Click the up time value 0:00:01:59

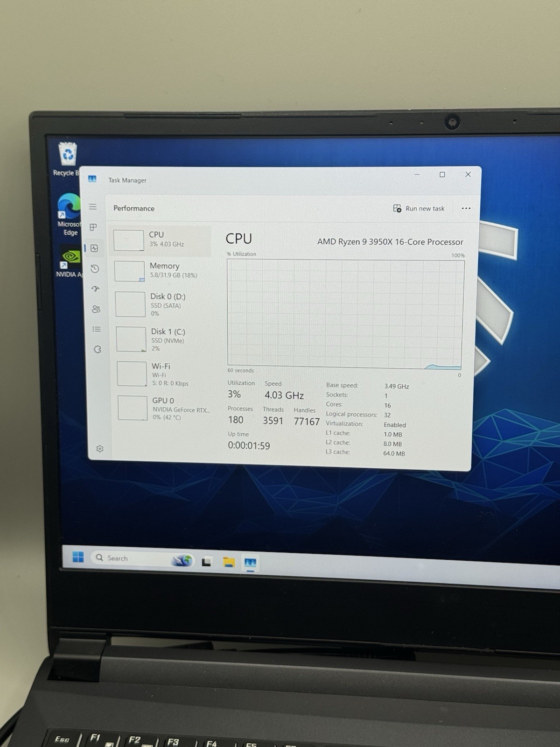(249, 445)
